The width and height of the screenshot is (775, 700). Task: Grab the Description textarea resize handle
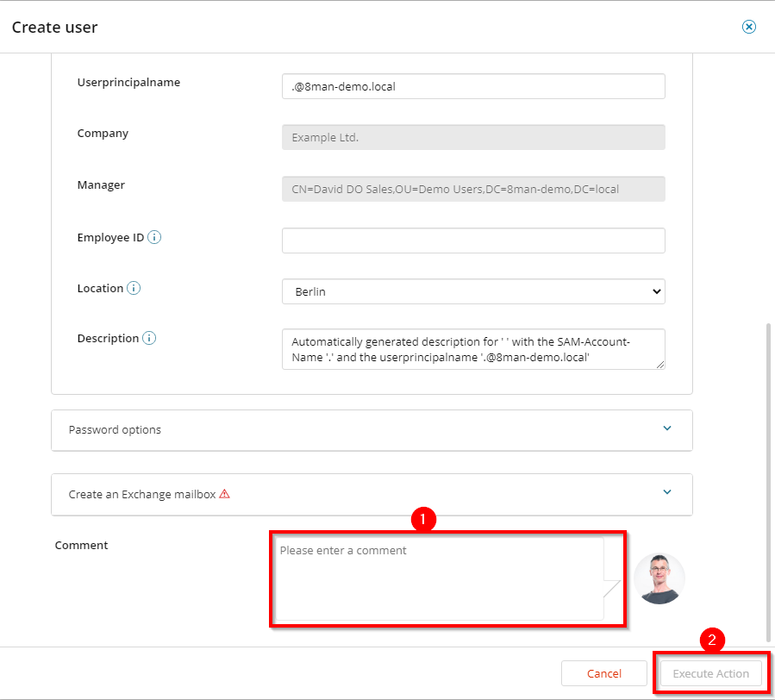[659, 365]
